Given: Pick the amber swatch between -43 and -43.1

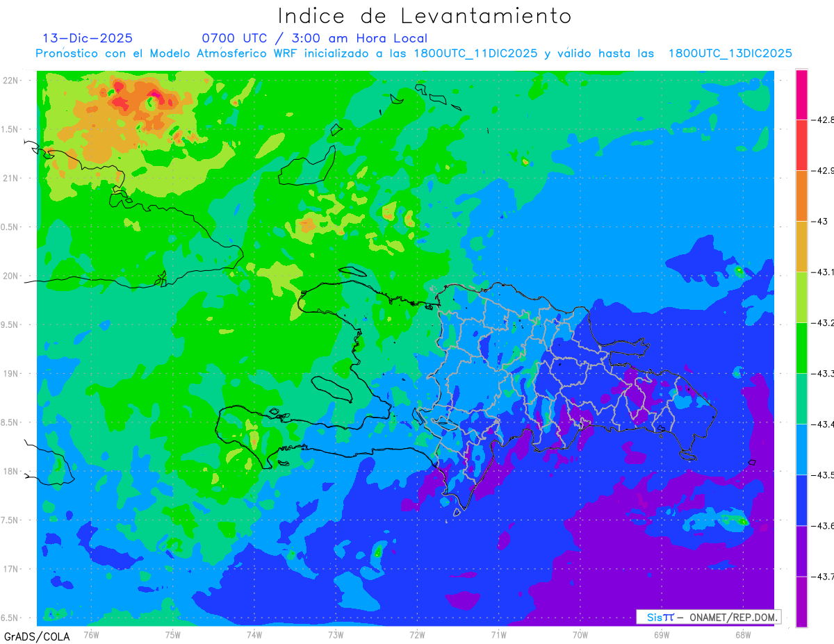Looking at the screenshot, I should pyautogui.click(x=801, y=247).
